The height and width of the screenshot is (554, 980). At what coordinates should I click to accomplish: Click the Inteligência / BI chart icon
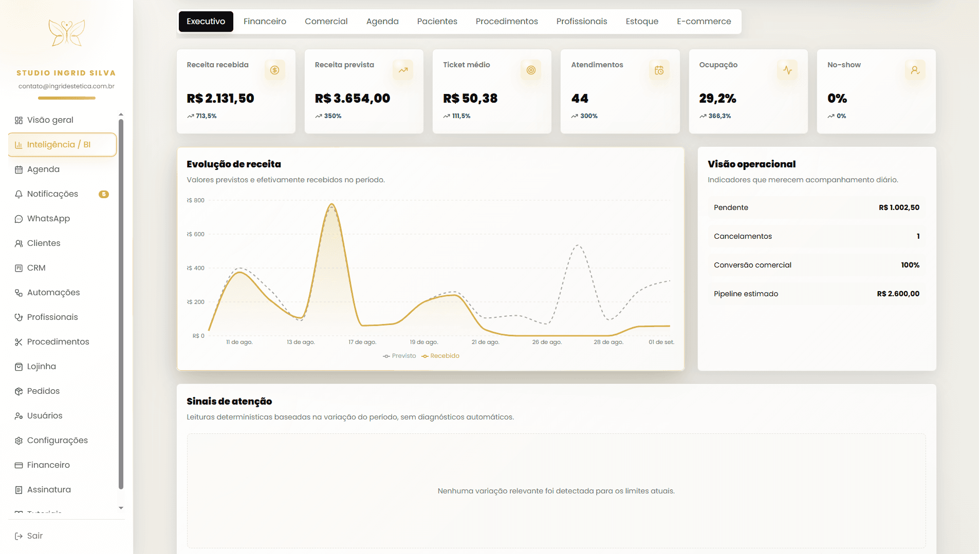[x=19, y=145]
